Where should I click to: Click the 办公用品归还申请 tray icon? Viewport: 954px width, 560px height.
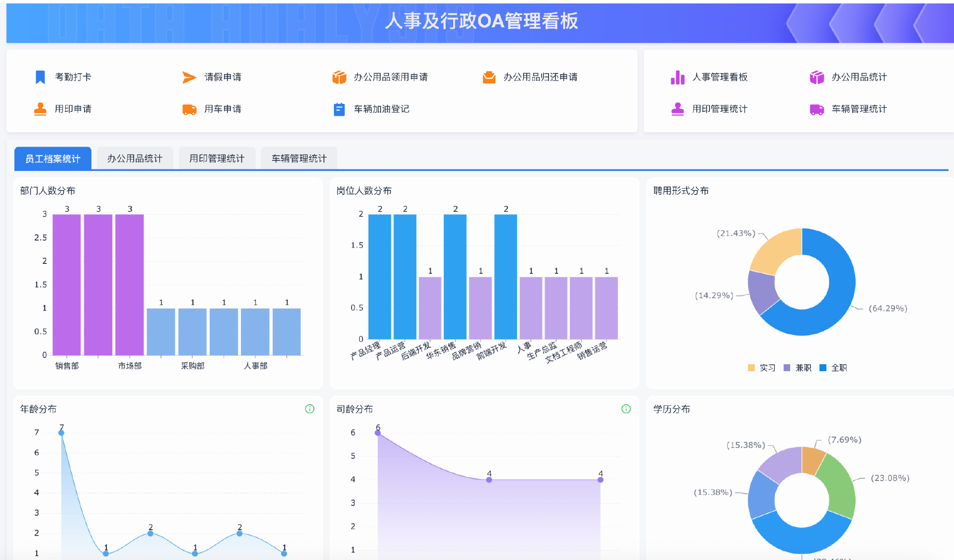click(489, 77)
